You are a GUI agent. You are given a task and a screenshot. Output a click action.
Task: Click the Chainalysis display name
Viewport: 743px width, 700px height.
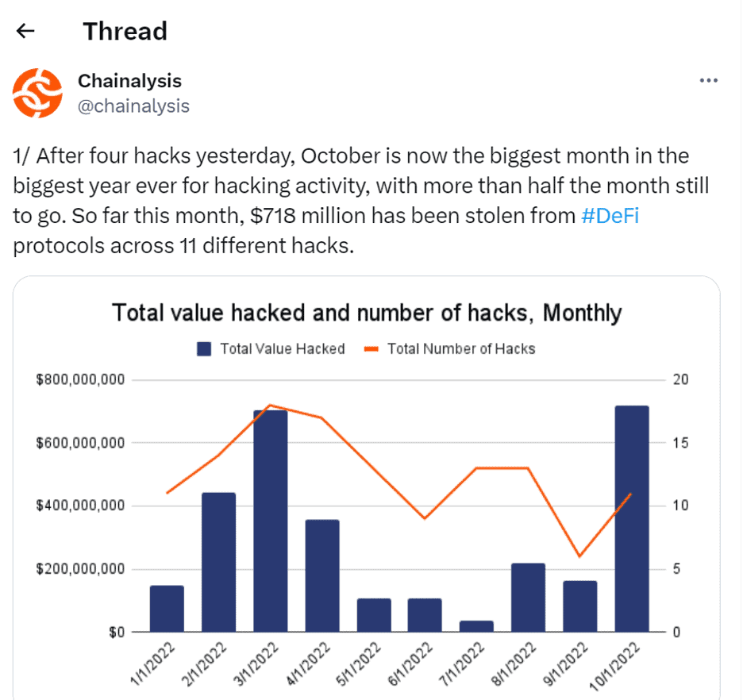(129, 80)
